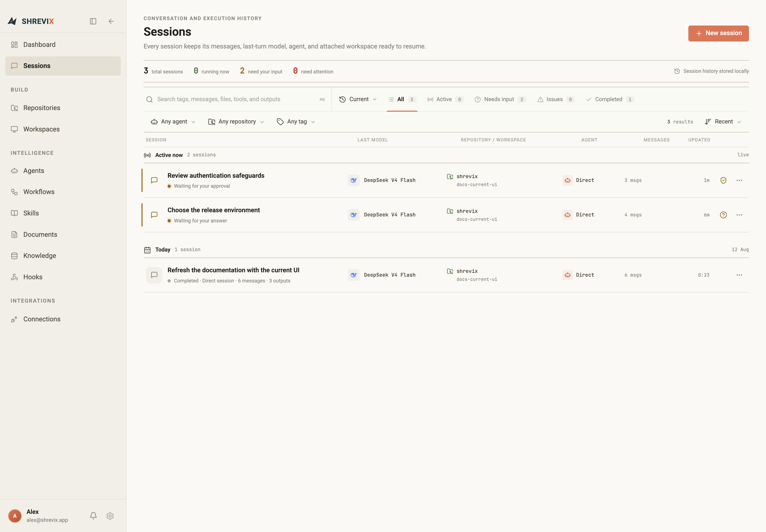Open the Knowledge section
The image size is (766, 532).
63,256
